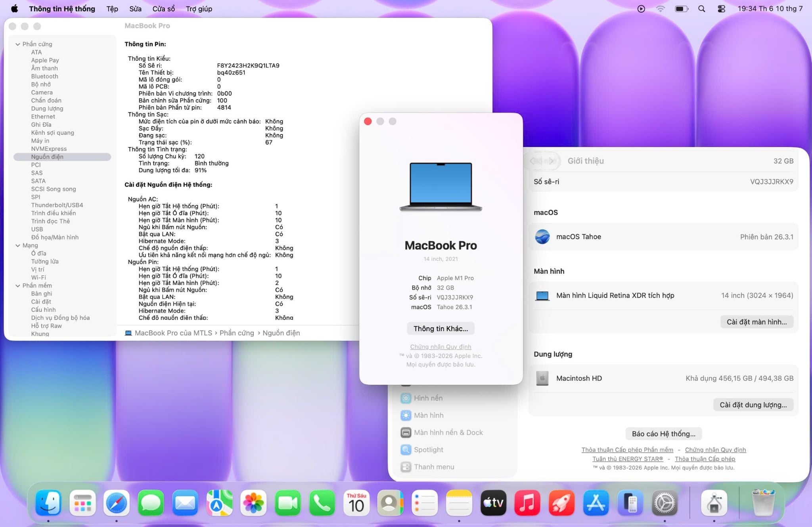The width and height of the screenshot is (812, 527).
Task: Open the Apple menu
Action: (x=14, y=9)
